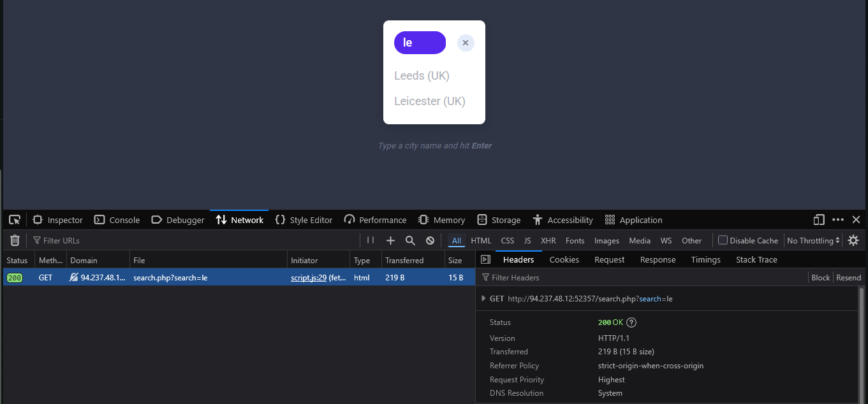Screen dimensions: 868x404
Task: Open the Response tab
Action: tap(658, 259)
